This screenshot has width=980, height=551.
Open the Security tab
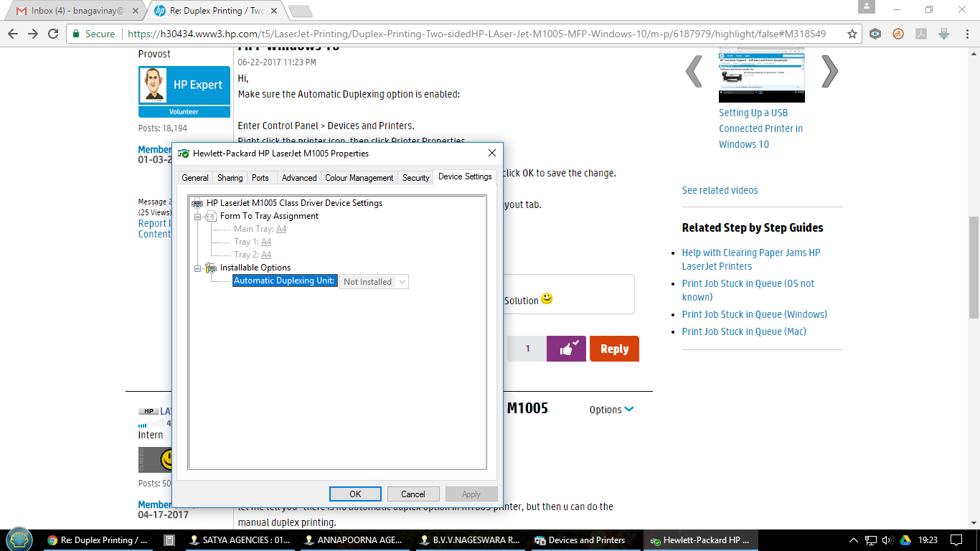[x=416, y=178]
